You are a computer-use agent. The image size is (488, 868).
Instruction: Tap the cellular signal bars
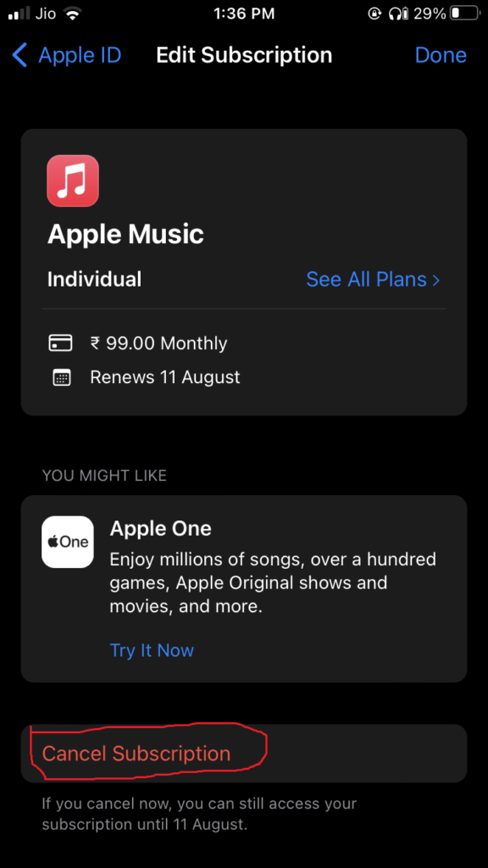point(19,14)
